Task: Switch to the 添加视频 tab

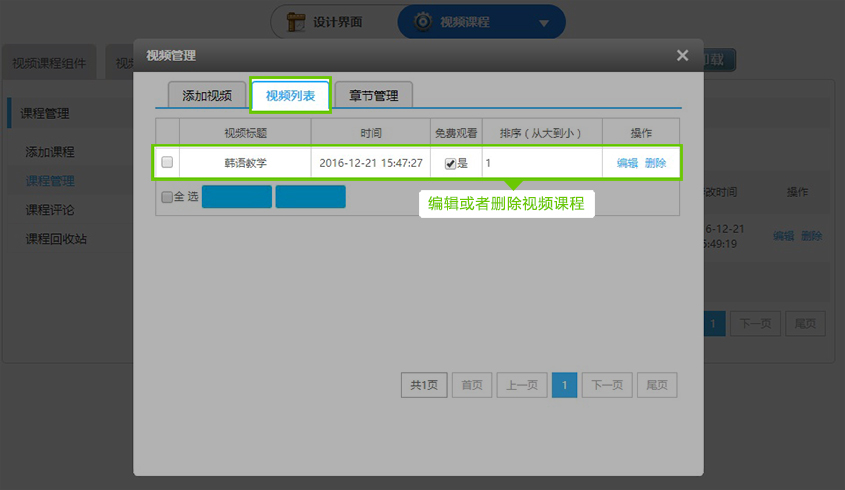Action: [207, 95]
